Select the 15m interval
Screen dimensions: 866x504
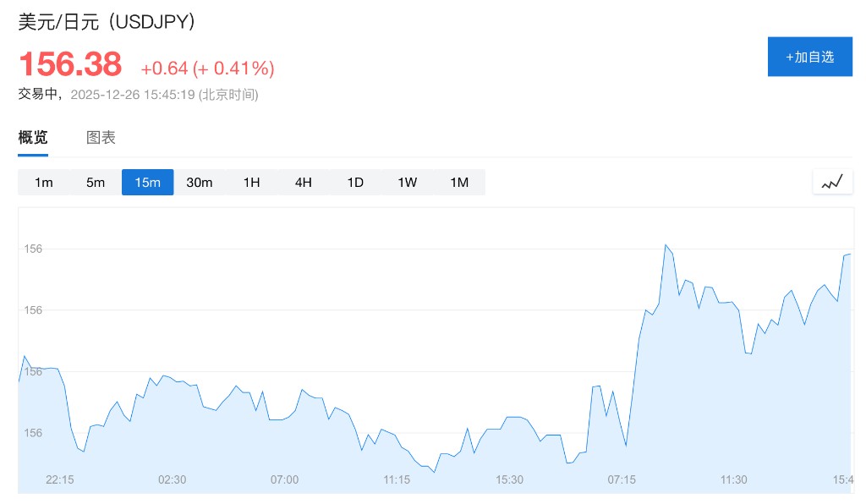tap(147, 183)
